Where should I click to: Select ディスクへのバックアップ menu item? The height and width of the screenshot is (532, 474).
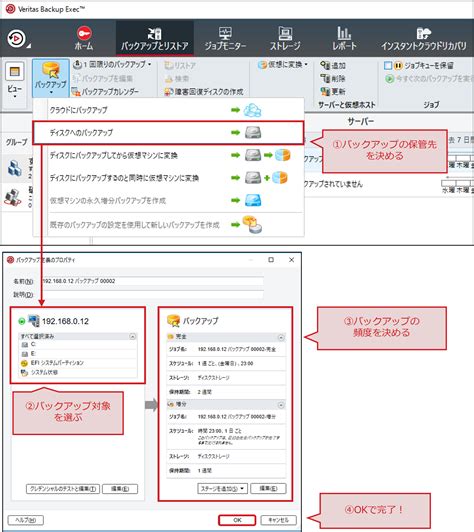tap(168, 133)
